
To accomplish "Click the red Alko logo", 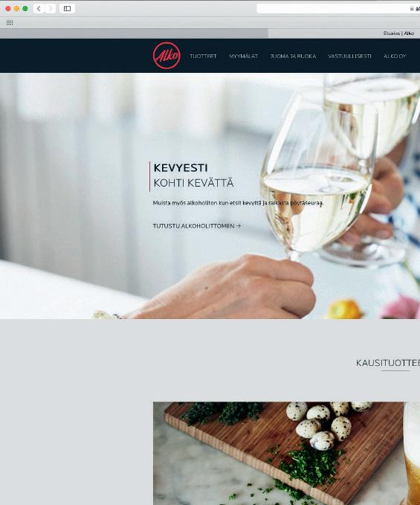I will click(167, 56).
